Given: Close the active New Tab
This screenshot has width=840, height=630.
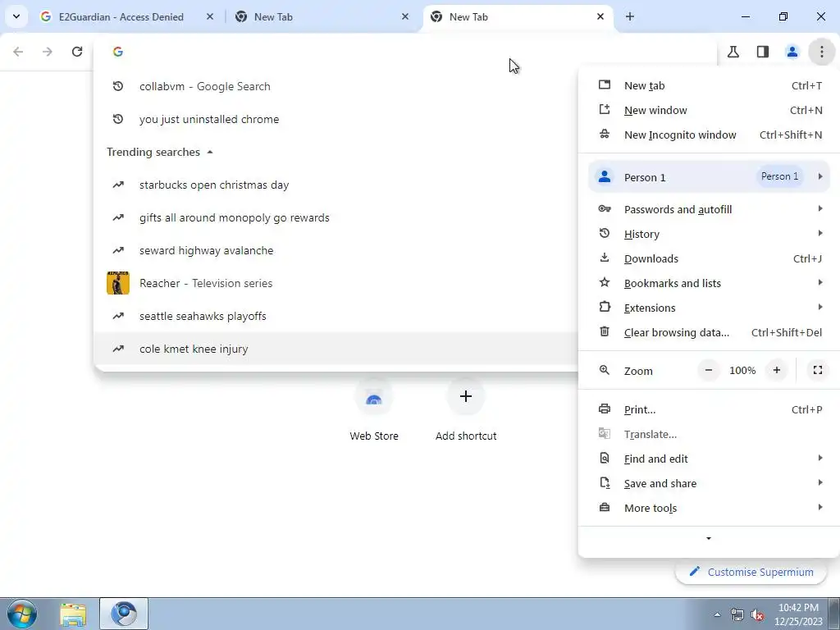Looking at the screenshot, I should point(600,16).
